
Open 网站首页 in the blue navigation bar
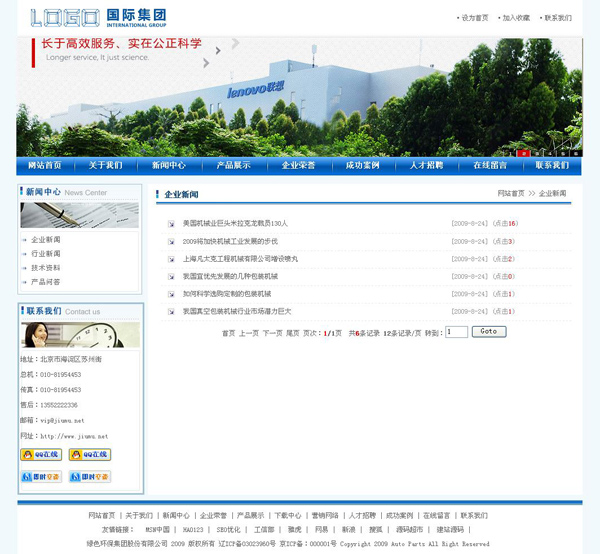pos(45,166)
